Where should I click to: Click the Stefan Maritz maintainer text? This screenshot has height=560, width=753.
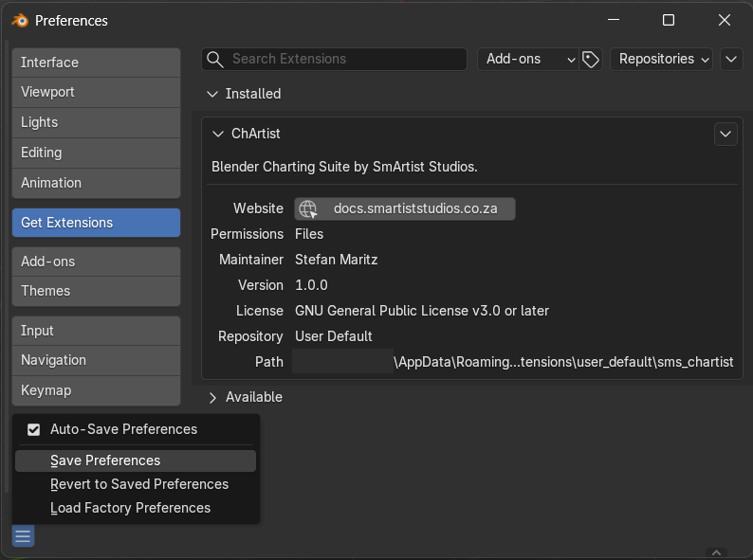coord(336,260)
